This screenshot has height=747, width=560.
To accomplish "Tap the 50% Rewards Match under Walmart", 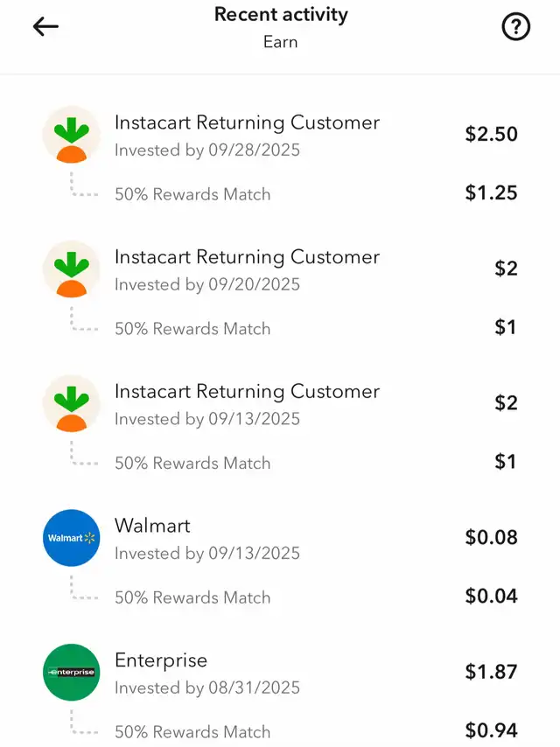I will point(192,597).
